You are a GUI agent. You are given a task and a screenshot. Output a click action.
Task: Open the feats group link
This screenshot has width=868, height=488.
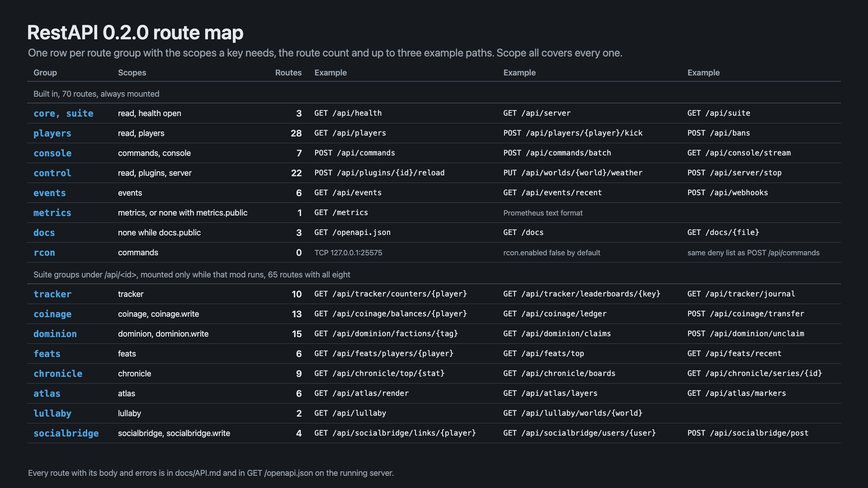coord(47,354)
